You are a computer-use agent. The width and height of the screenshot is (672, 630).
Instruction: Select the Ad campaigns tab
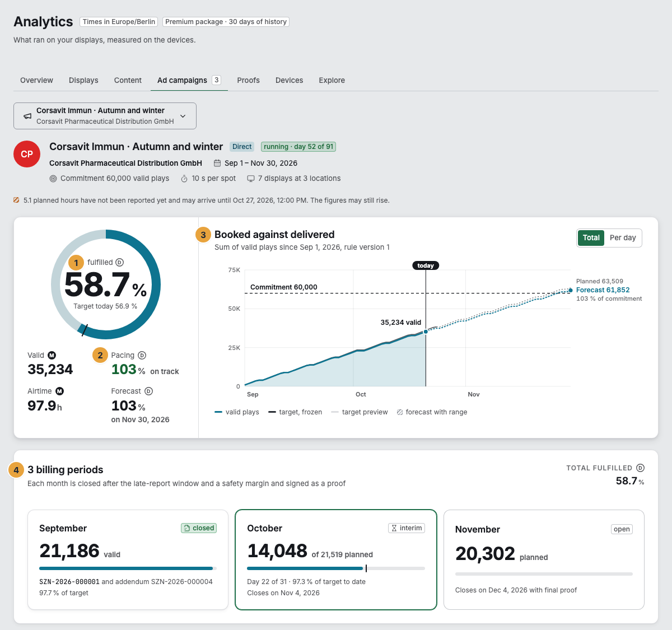click(x=189, y=80)
